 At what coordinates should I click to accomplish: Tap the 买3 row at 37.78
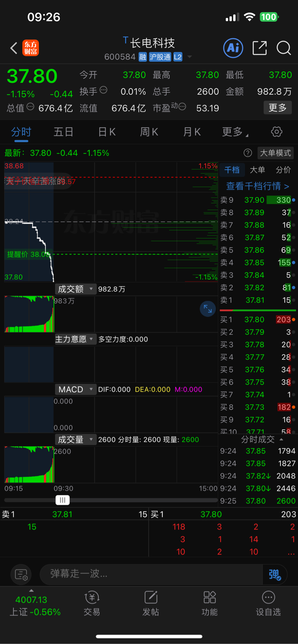click(x=258, y=344)
